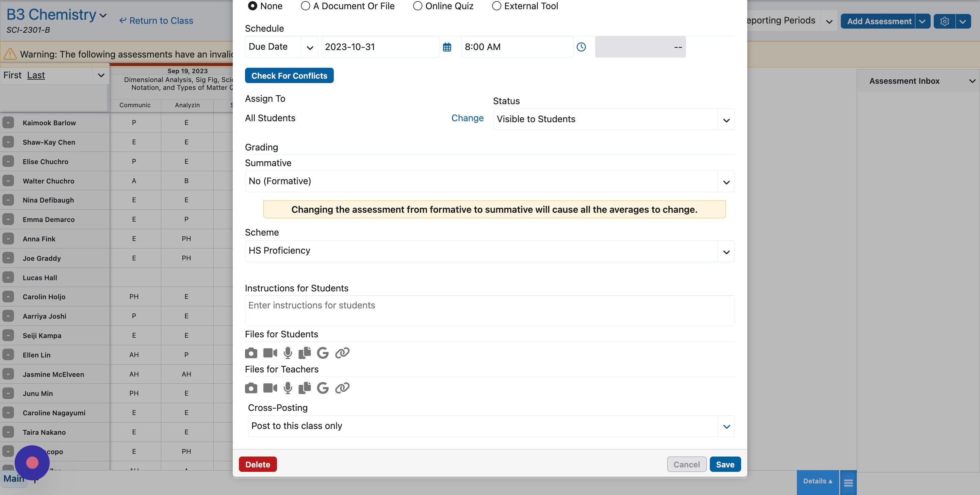Open the First Last name sort dropdown
The image size is (980, 495).
(x=101, y=75)
